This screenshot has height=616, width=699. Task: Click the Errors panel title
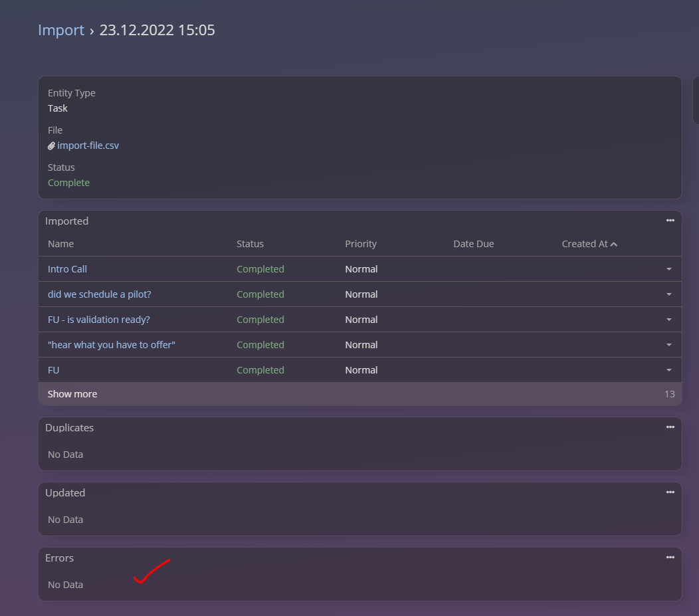tap(59, 558)
